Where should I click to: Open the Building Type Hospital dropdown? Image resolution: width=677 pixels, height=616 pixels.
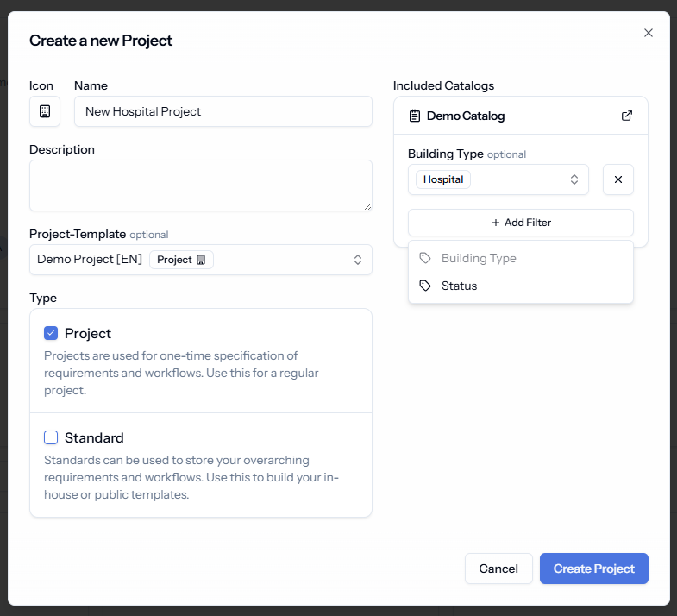click(x=498, y=179)
